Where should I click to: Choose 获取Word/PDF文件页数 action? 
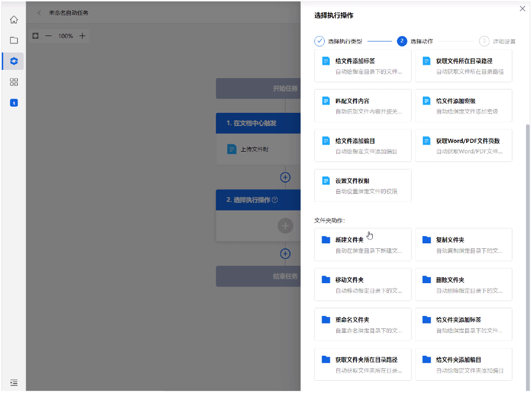463,146
